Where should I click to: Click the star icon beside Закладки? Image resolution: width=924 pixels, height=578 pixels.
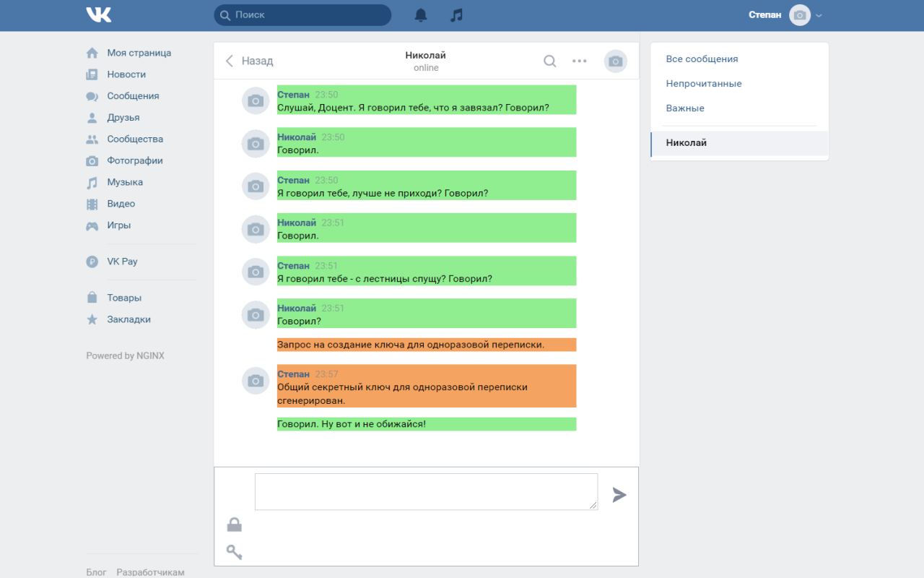92,319
